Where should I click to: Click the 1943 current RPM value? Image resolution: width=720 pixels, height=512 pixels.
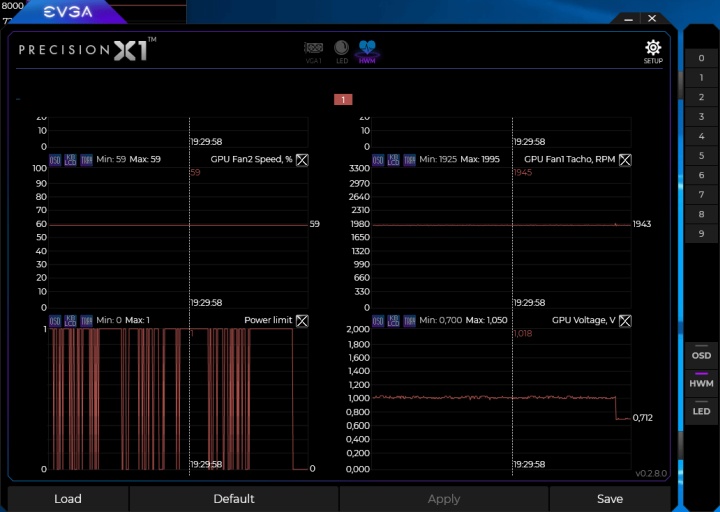[642, 224]
